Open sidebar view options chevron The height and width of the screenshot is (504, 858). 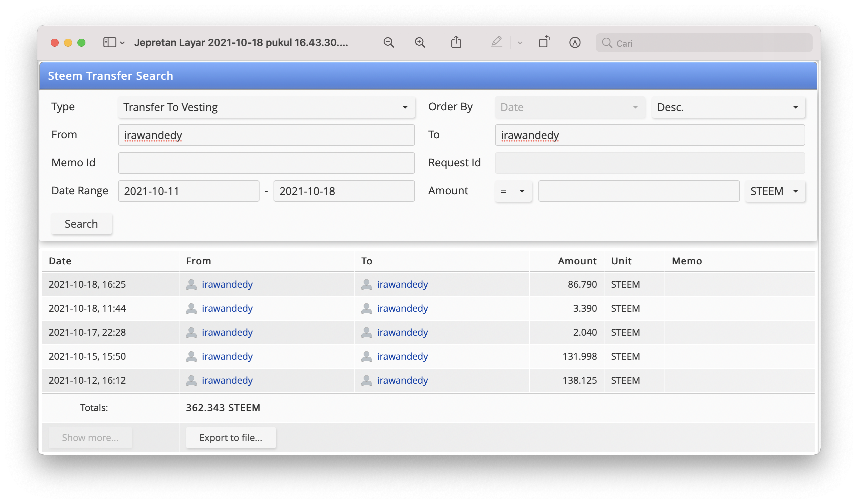coord(122,43)
